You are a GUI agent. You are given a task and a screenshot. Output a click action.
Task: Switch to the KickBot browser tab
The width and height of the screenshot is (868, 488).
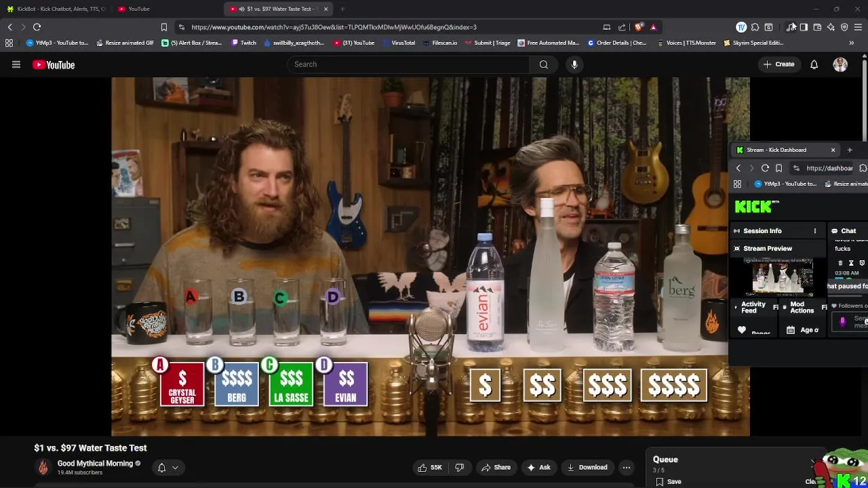coord(56,9)
